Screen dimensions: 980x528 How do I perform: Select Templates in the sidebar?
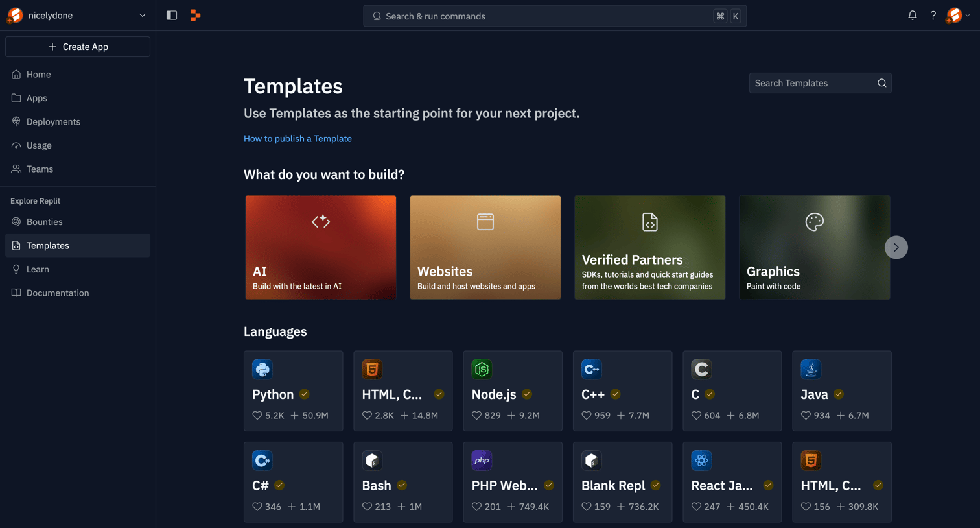point(78,245)
